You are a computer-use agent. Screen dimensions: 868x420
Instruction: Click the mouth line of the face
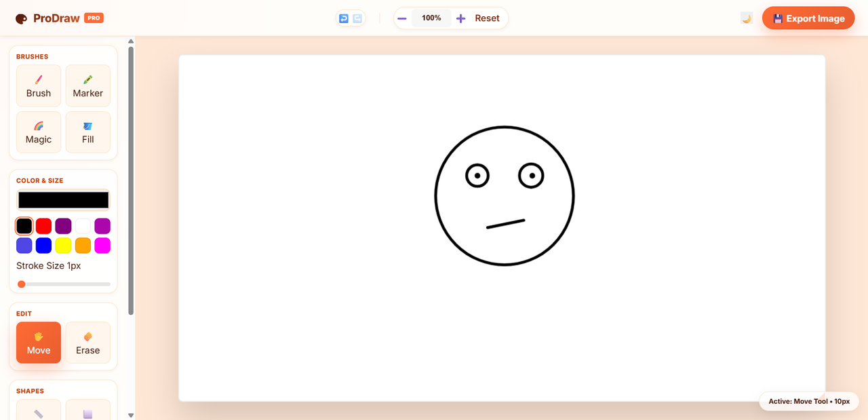click(x=506, y=224)
